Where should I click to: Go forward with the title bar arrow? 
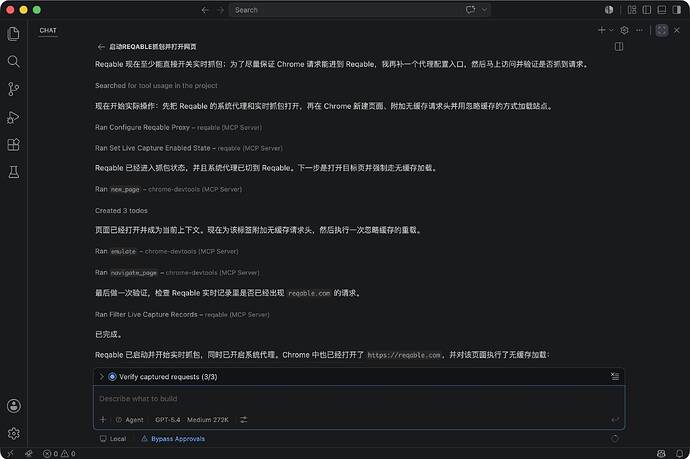point(220,10)
